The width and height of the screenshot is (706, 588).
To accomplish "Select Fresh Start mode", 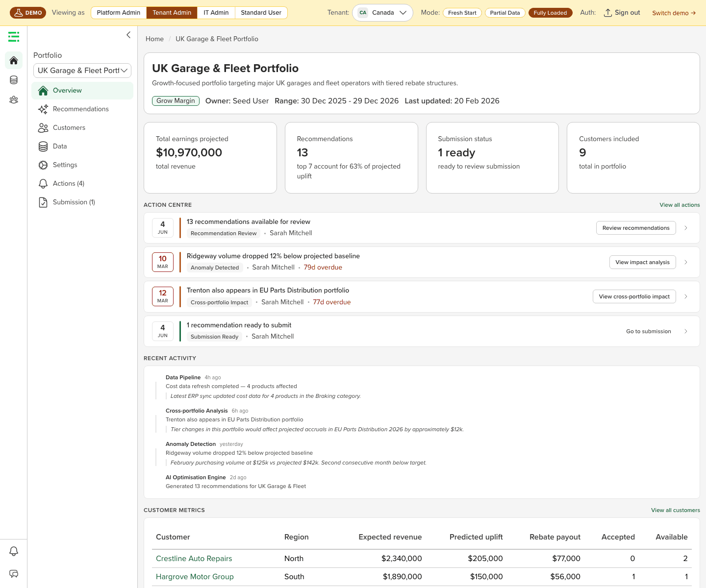I will point(462,13).
